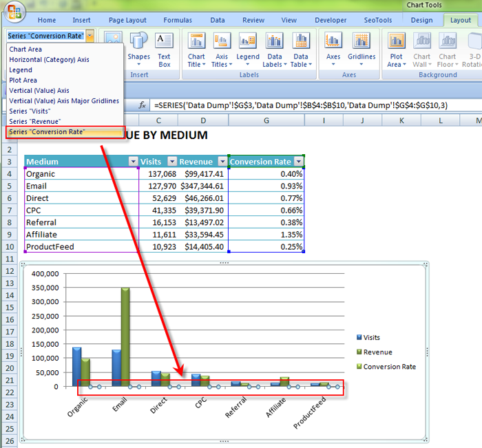
Task: Switch to the chart Design tab
Action: 421,20
